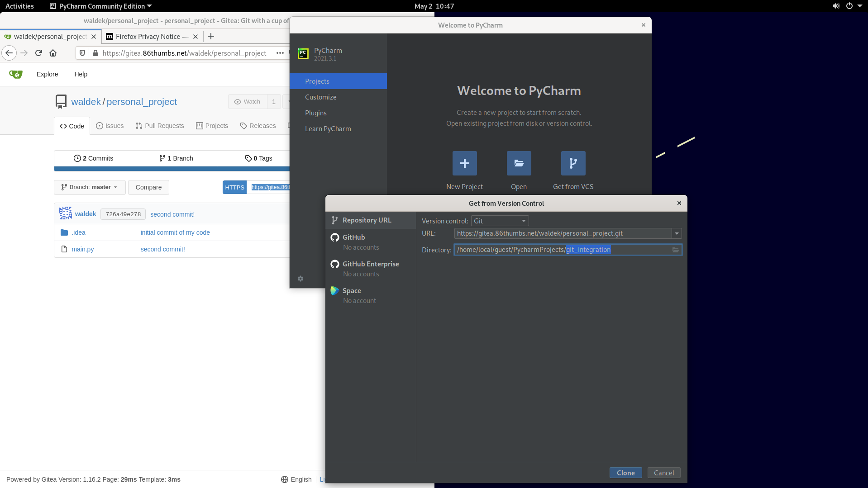Click Firefox back arrow button
The width and height of the screenshot is (868, 488).
9,53
